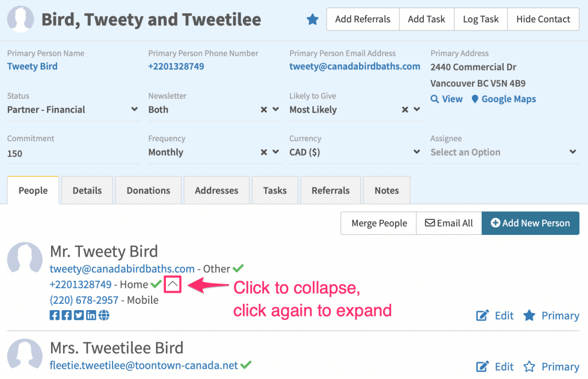Open the Twitter icon for Tweety Bird
Viewport: 588px width, 379px height.
[x=79, y=315]
